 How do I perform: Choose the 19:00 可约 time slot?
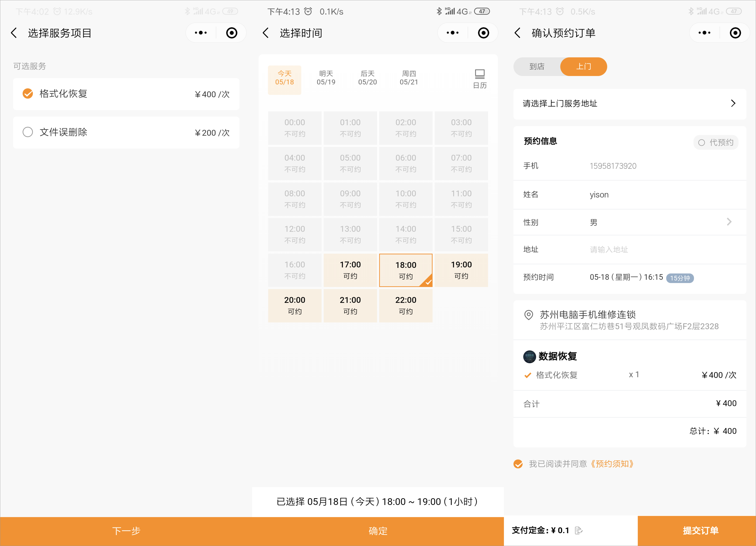pos(461,270)
